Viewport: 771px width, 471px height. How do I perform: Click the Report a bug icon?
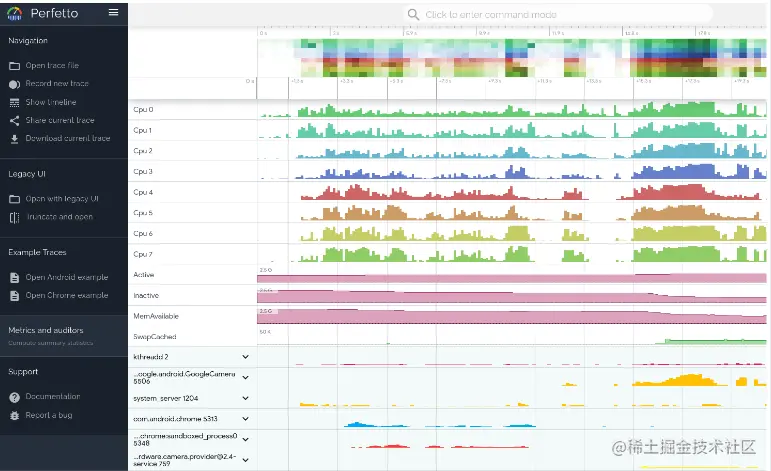click(14, 415)
